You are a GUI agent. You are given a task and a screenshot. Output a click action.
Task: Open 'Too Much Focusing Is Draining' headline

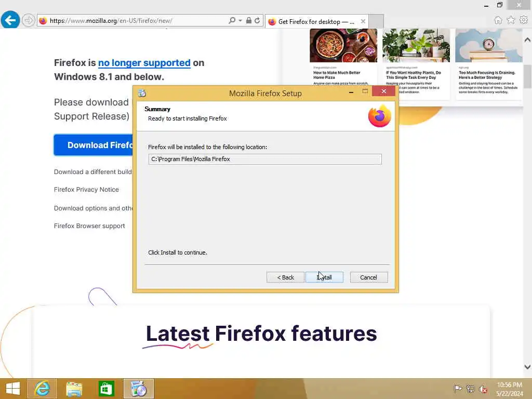[487, 75]
